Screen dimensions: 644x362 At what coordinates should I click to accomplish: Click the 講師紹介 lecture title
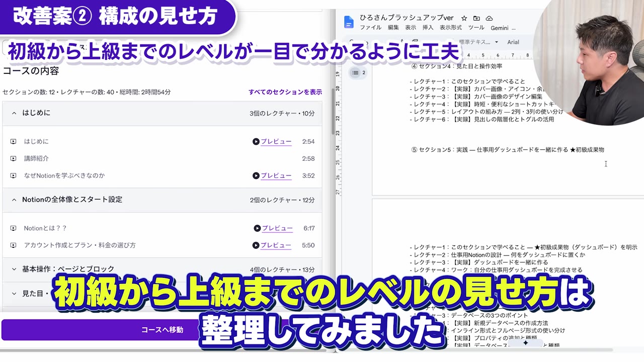pos(36,159)
